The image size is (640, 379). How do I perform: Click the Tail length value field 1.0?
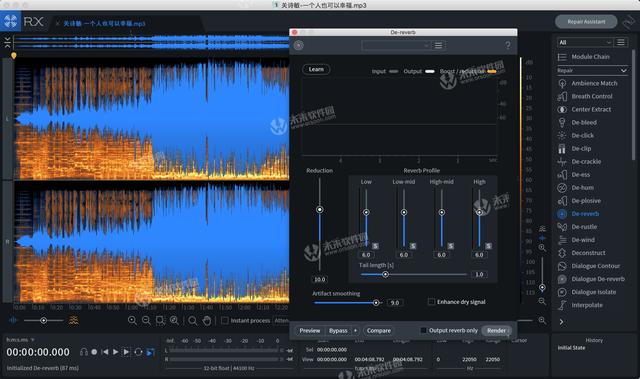click(479, 275)
